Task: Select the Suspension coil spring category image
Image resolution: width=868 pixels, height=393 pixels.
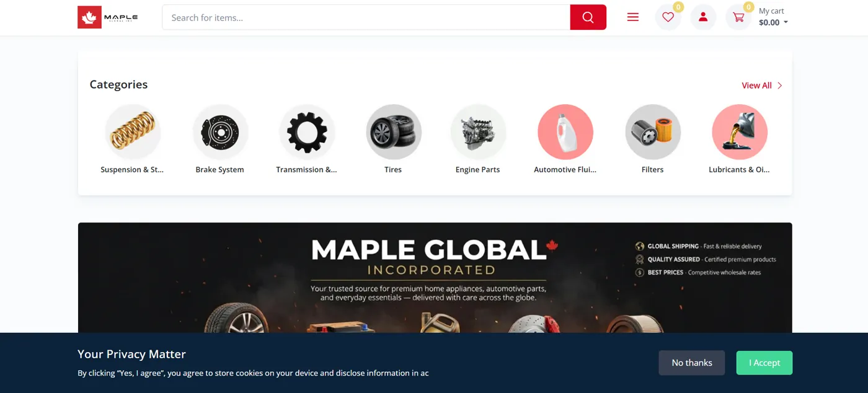Action: (133, 132)
